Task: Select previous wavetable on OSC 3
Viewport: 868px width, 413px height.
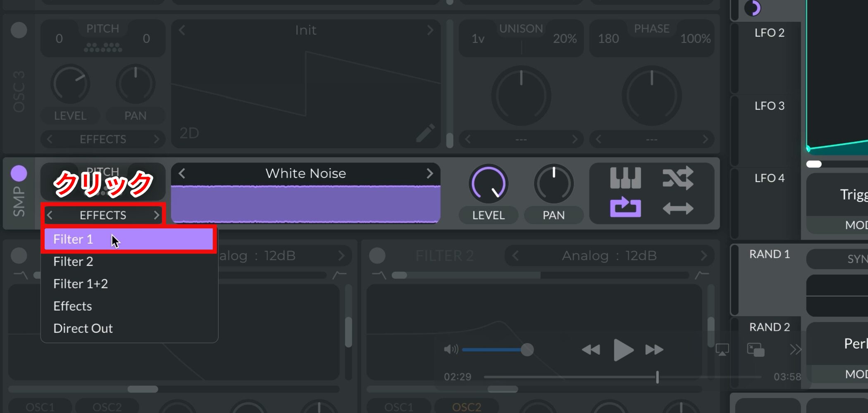Action: [x=182, y=30]
